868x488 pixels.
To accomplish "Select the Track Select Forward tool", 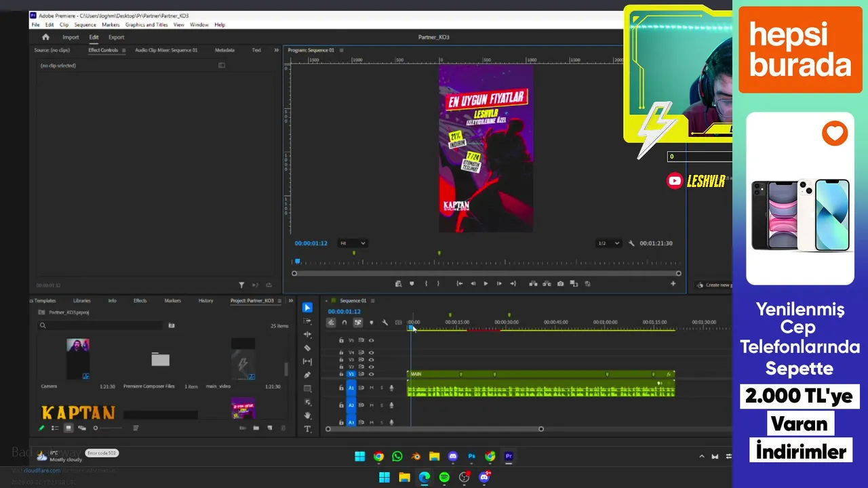I will tap(307, 321).
